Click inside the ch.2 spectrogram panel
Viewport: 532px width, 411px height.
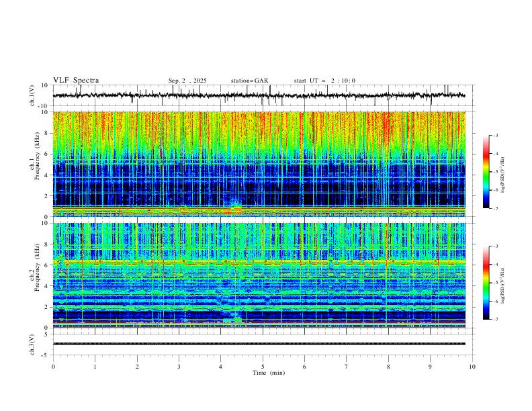[x=259, y=275]
